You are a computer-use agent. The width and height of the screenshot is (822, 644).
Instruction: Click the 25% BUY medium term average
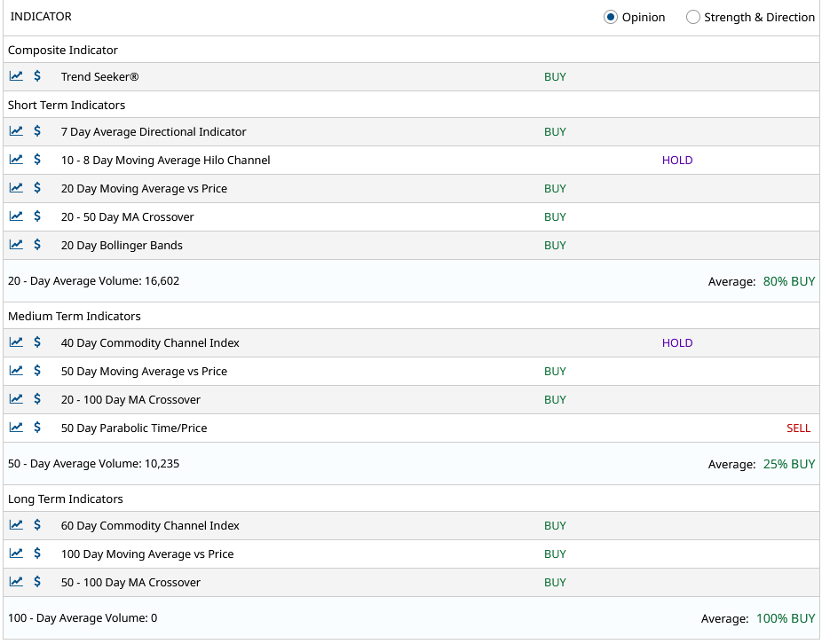(789, 464)
